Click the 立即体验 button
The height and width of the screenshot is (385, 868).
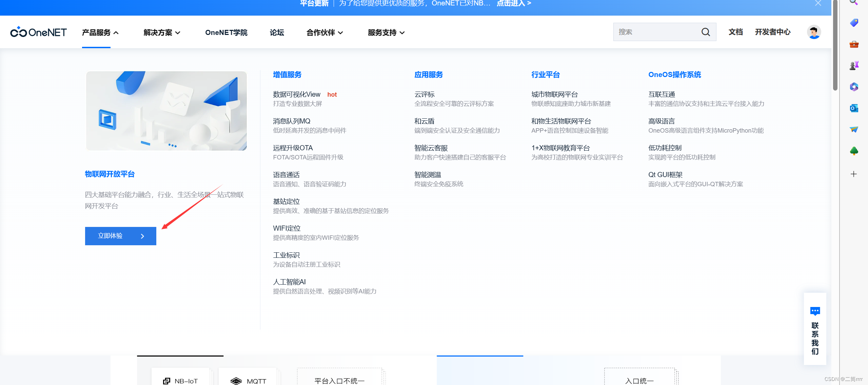coord(120,236)
